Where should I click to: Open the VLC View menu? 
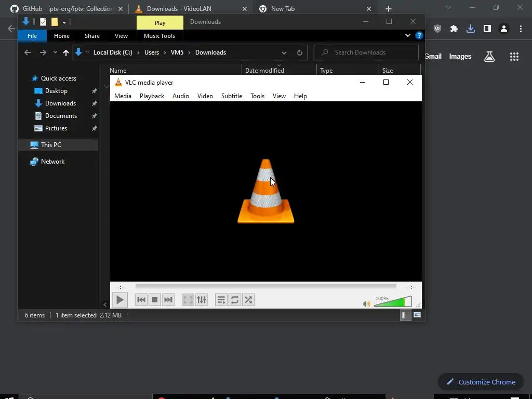click(279, 96)
